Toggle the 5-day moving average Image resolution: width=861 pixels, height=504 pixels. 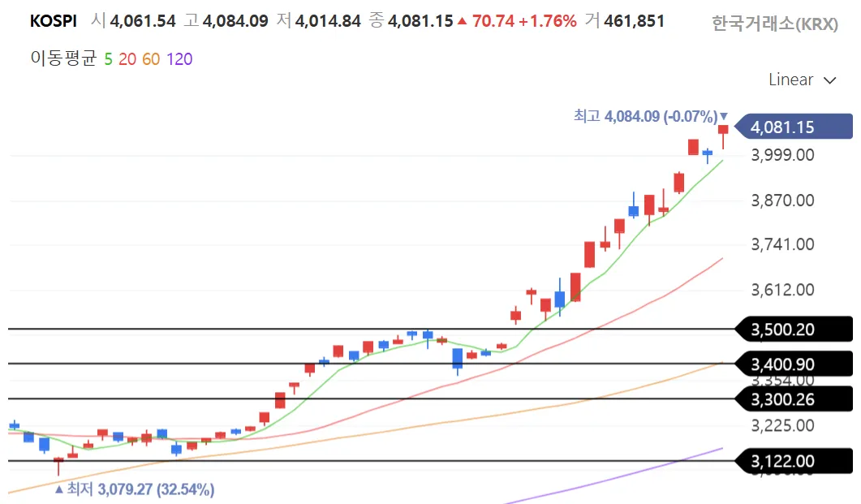click(x=109, y=59)
